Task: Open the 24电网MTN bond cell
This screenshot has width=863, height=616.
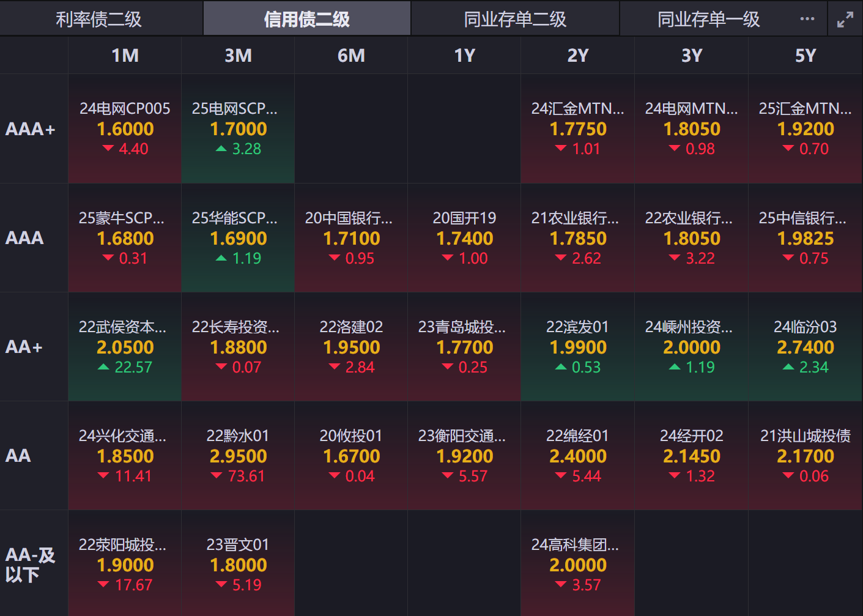Action: coord(692,129)
